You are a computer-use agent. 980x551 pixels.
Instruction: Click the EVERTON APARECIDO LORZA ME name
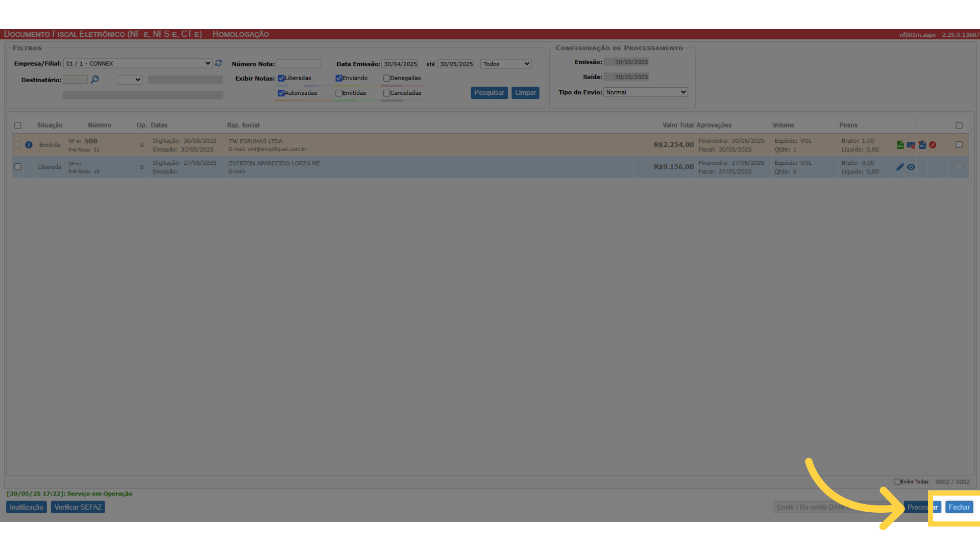tap(275, 163)
